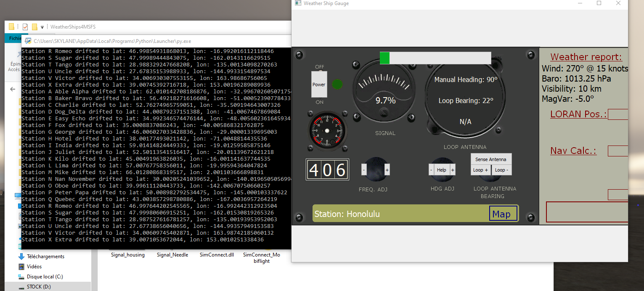The image size is (644, 291).
Task: Click the MagVar: -5.0° line
Action: tap(568, 99)
